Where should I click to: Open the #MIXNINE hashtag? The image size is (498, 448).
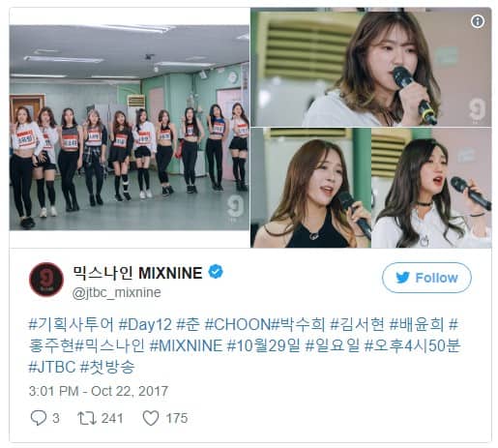pyautogui.click(x=186, y=345)
